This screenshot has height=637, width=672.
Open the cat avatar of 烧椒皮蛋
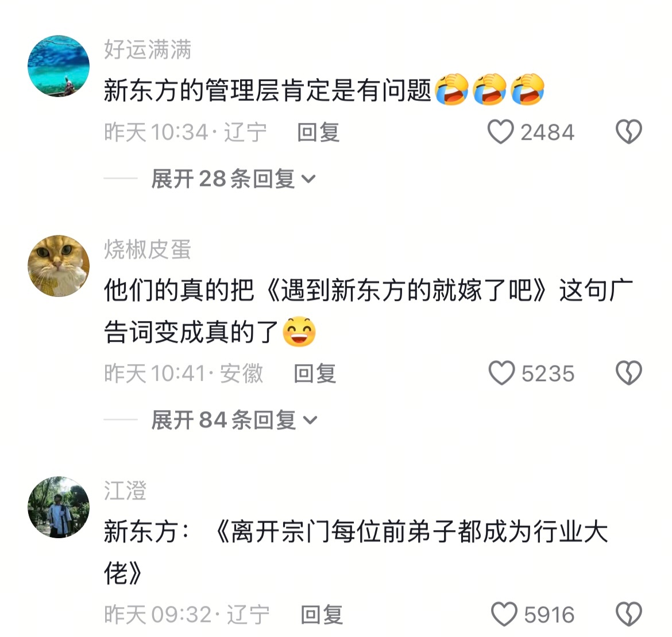click(x=59, y=266)
